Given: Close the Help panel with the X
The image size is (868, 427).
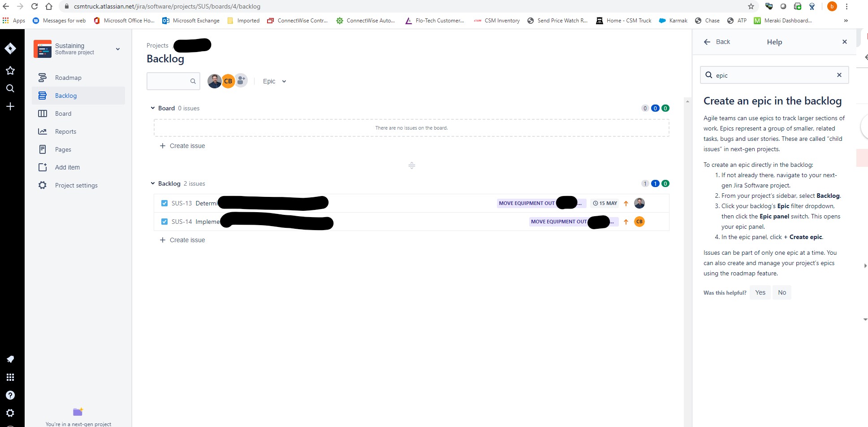Looking at the screenshot, I should coord(845,42).
